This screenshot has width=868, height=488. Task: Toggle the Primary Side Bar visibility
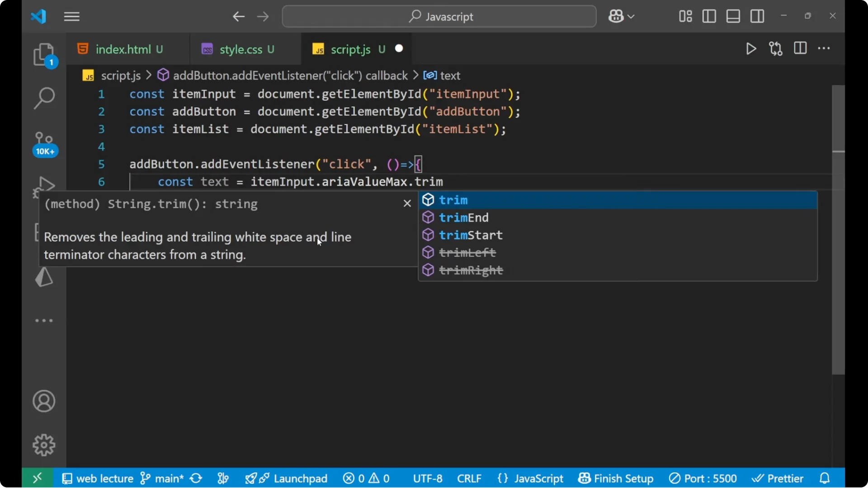point(709,16)
